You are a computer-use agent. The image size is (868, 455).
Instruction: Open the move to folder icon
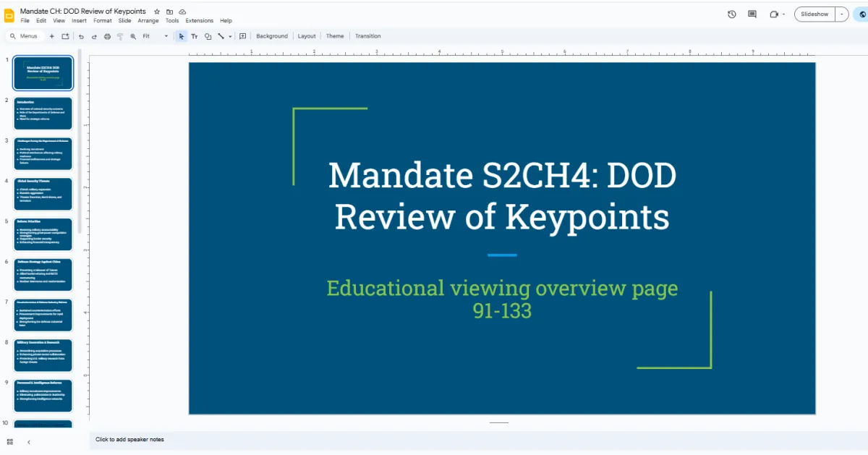tap(169, 12)
